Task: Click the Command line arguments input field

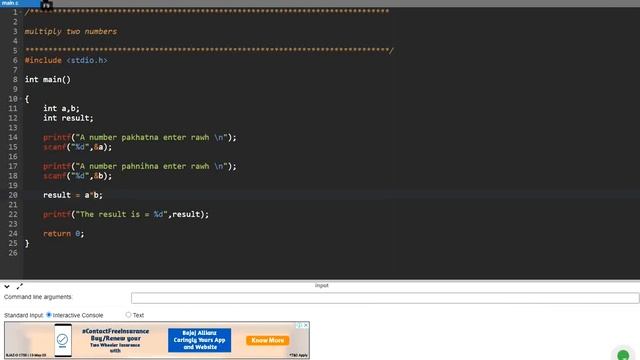Action: tap(384, 298)
